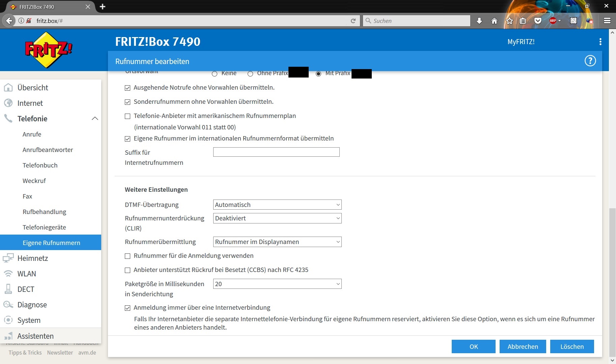Click the Löschen button
This screenshot has width=616, height=364.
pyautogui.click(x=572, y=346)
